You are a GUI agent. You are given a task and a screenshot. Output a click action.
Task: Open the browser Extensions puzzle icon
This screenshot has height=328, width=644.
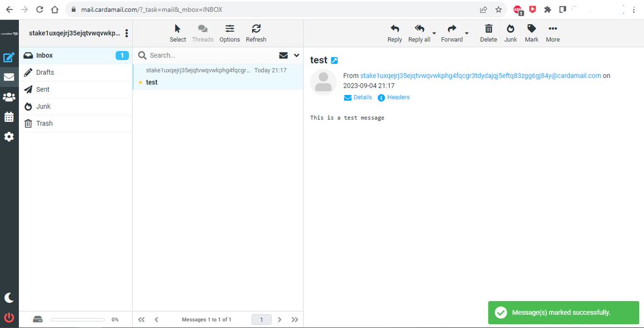547,9
